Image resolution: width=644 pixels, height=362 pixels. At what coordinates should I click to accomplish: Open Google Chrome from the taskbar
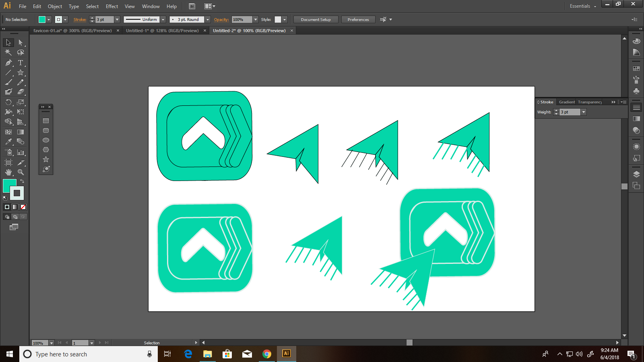(266, 354)
